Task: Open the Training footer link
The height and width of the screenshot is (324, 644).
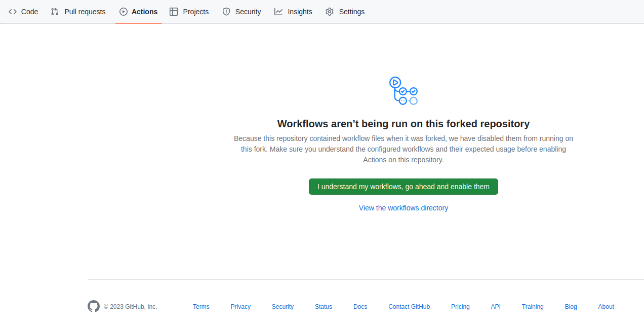Action: [533, 307]
